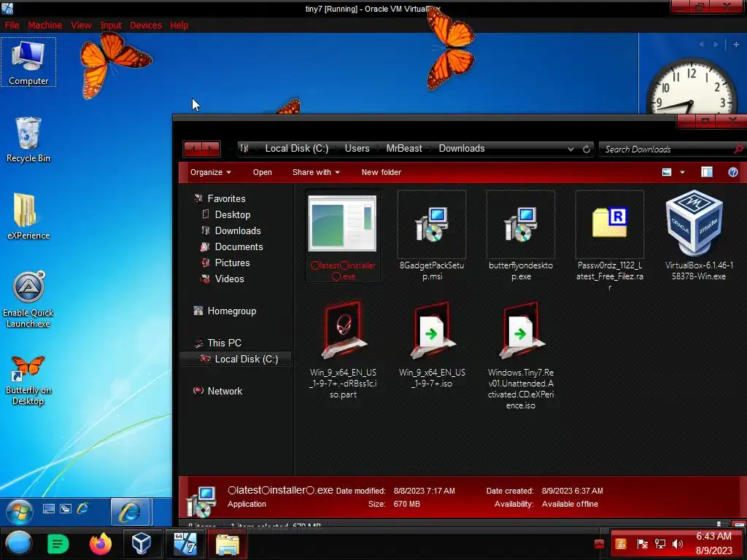This screenshot has height=560, width=747.
Task: Select the Passw0rdz_1122_Latest_Free_Filez.rar archive
Action: point(610,241)
